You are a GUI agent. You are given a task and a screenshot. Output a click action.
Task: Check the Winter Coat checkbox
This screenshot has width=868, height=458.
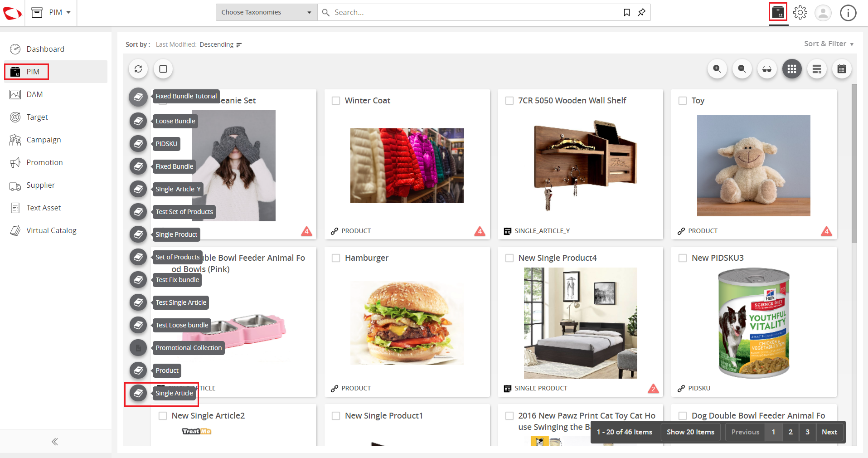(336, 101)
